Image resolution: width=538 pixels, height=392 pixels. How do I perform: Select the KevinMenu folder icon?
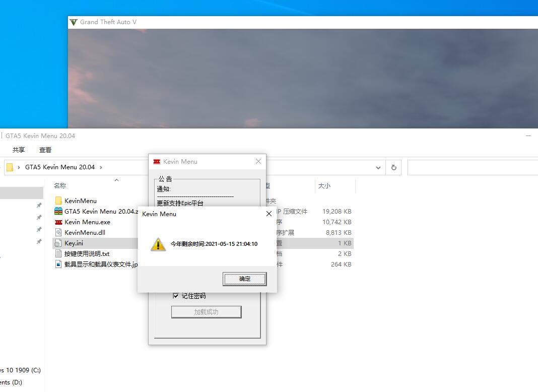58,201
